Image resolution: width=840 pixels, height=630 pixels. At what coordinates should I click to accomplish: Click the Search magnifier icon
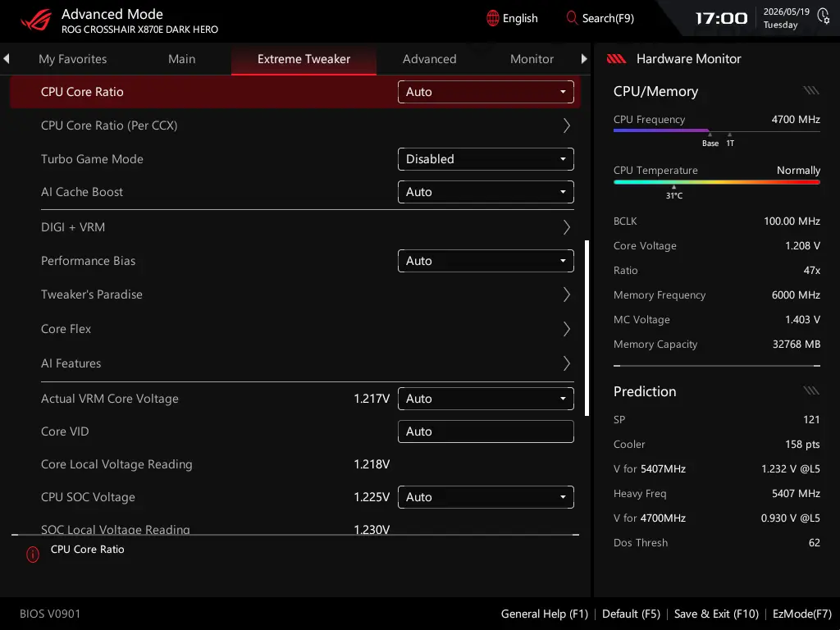tap(572, 18)
